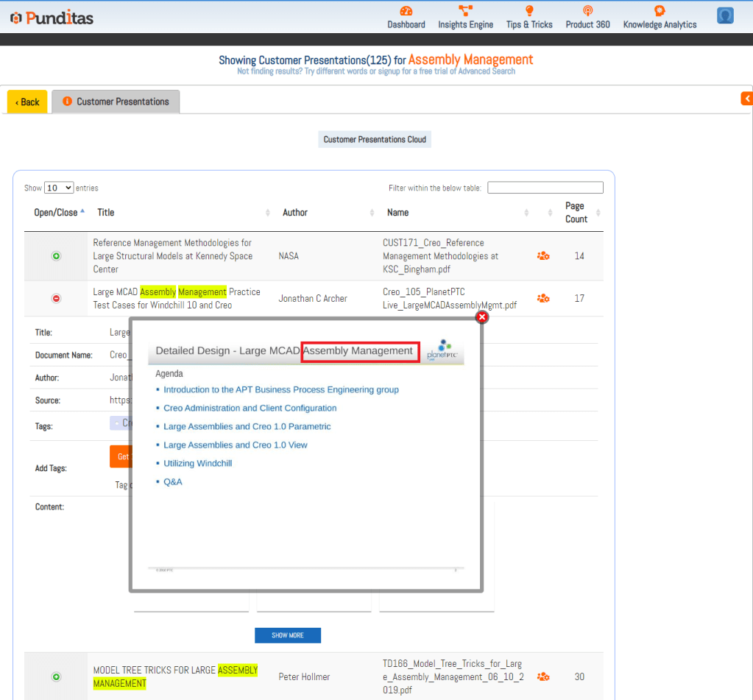Screen dimensions: 753x700
Task: Open the Insights Engine icon
Action: [465, 11]
